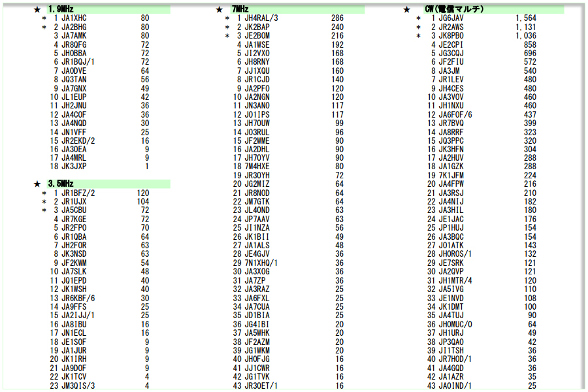Select the 1.9MHz section header

pos(61,10)
